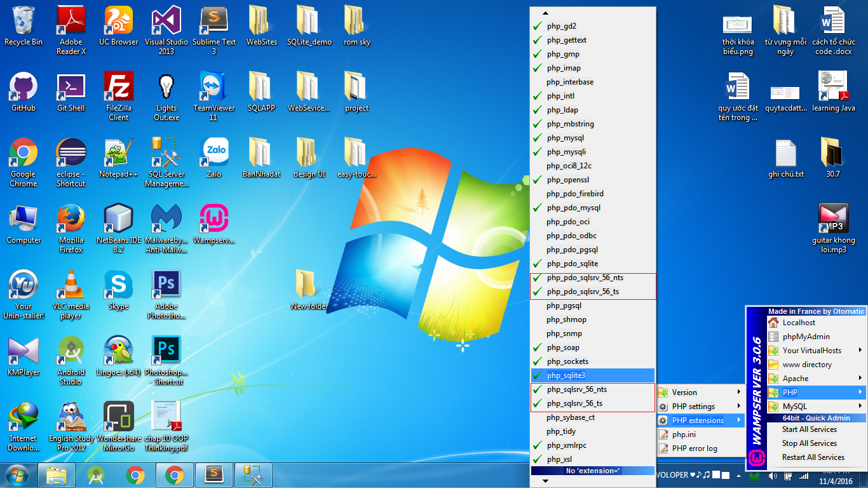Open the Android Studio taskbar button
The height and width of the screenshot is (491, 868).
click(x=96, y=475)
